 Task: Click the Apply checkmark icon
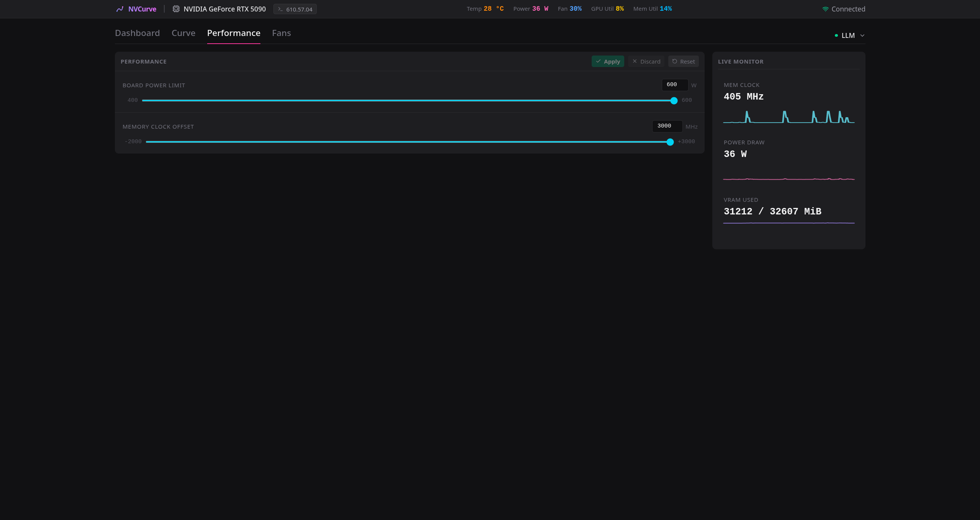click(x=598, y=61)
